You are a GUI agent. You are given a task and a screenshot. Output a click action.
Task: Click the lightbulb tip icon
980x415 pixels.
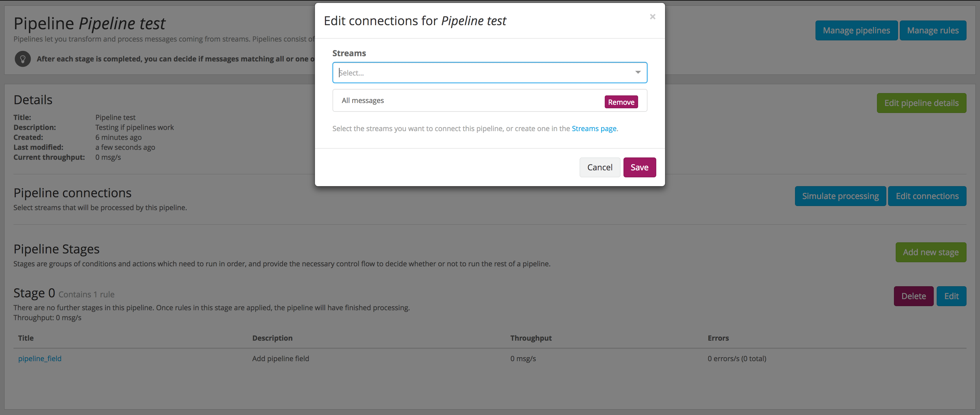click(23, 59)
